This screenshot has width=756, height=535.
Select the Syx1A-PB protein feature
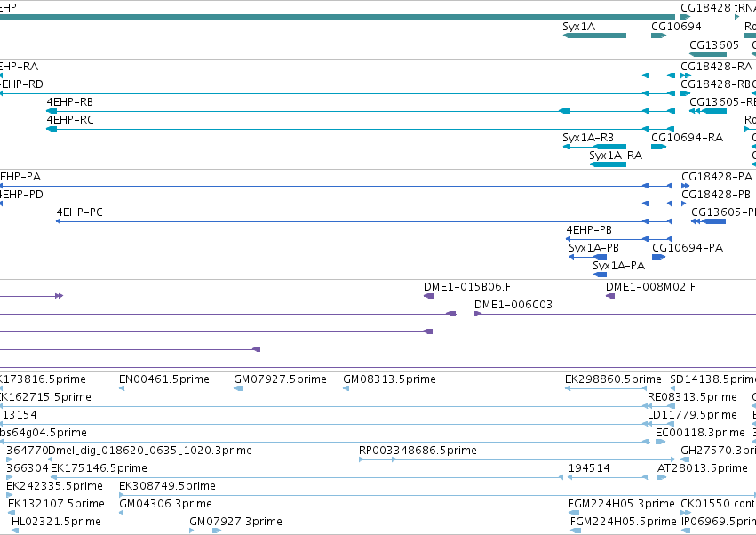[x=588, y=257]
